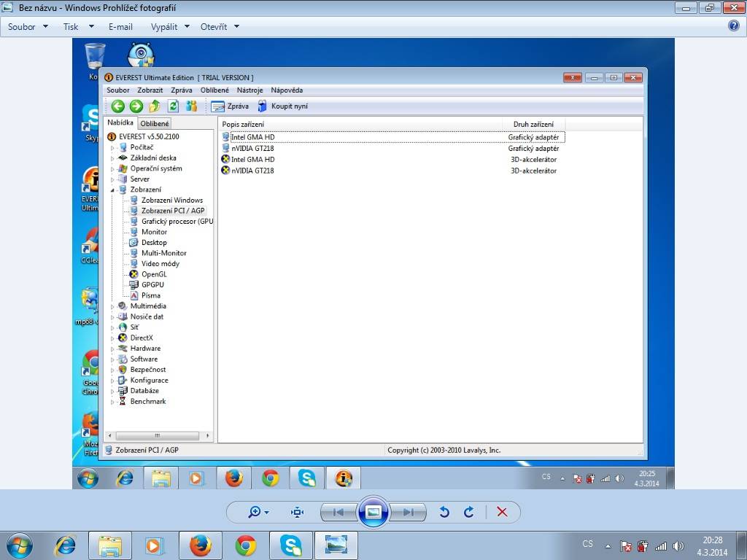Click the Refresh icon in EVEREST toolbar
This screenshot has height=560, width=747.
[173, 106]
